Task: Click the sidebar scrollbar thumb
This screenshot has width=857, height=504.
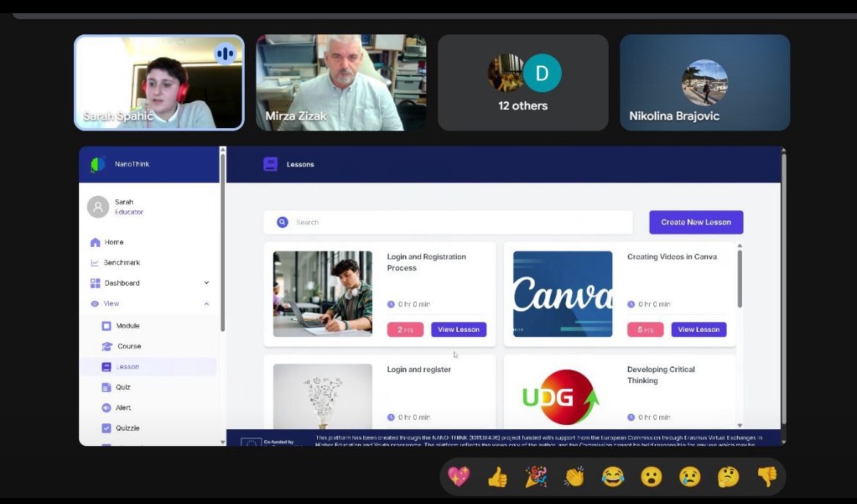Action: pos(223,243)
